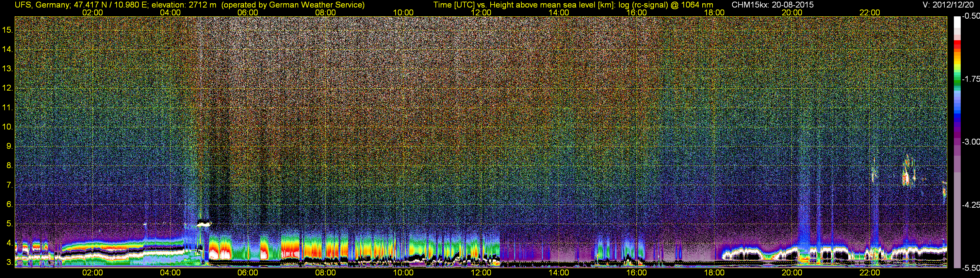The height and width of the screenshot is (278, 980).
Task: Click the '12:00' label on the lower time axis
Action: tap(481, 273)
